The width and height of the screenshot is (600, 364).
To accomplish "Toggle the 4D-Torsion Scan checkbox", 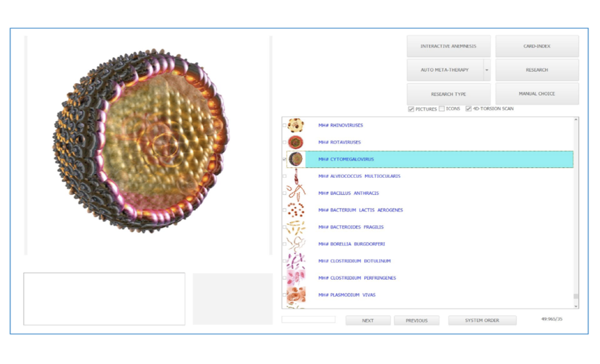I will 468,109.
